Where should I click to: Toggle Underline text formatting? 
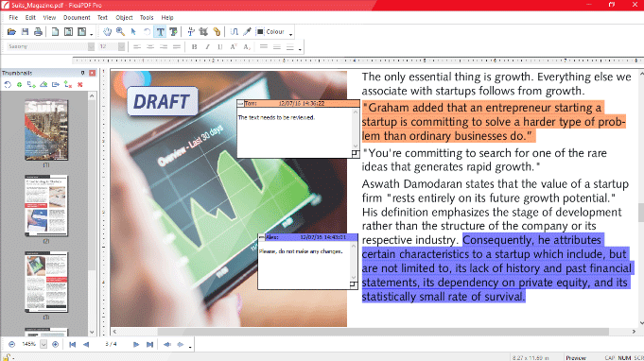tap(220, 46)
